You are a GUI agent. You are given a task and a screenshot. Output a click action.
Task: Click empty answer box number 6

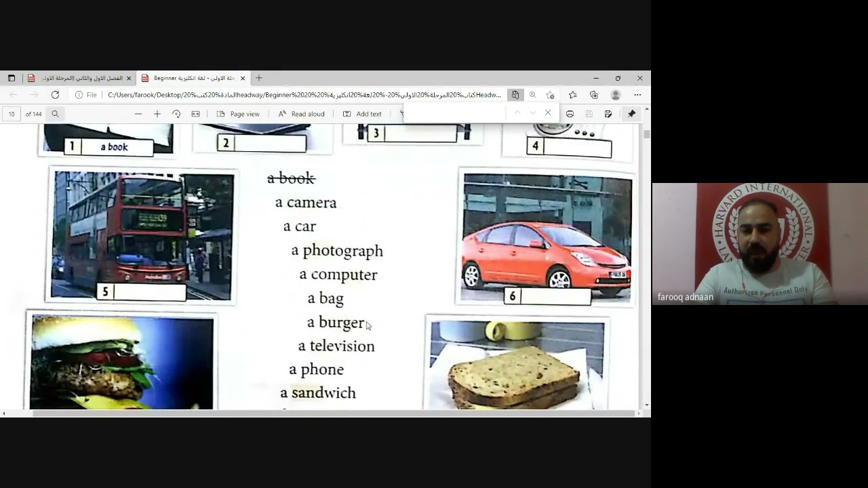coord(548,296)
